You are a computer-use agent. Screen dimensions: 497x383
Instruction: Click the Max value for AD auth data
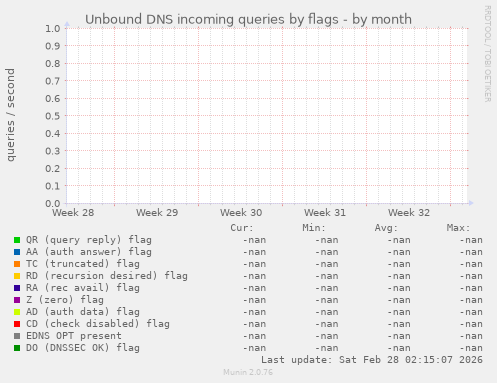tap(471, 312)
